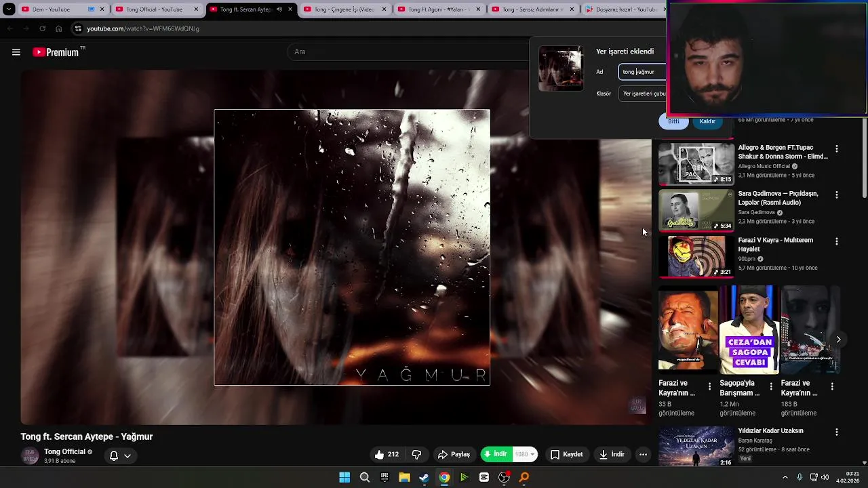Mute the audio on the active tab
The width and height of the screenshot is (868, 488).
click(x=279, y=9)
